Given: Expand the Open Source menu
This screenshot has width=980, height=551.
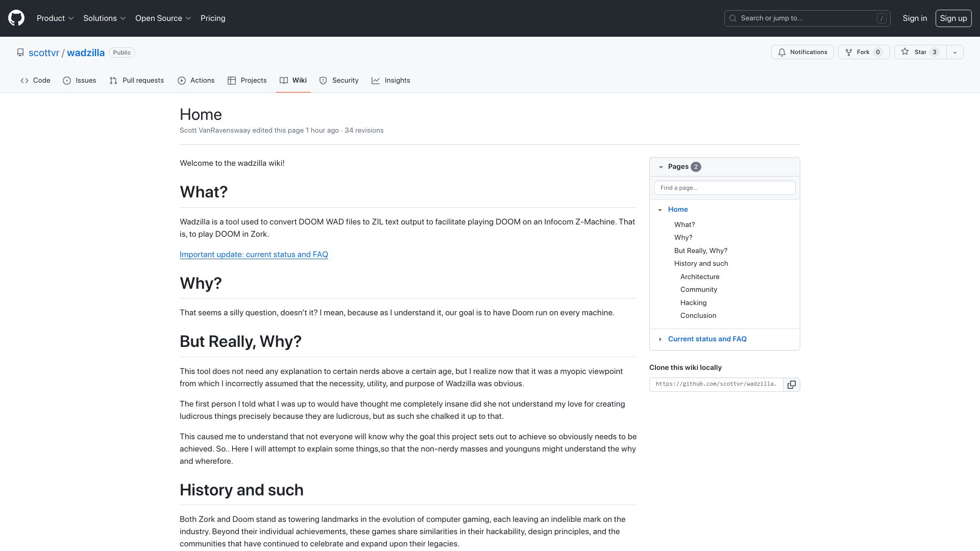Looking at the screenshot, I should tap(163, 18).
